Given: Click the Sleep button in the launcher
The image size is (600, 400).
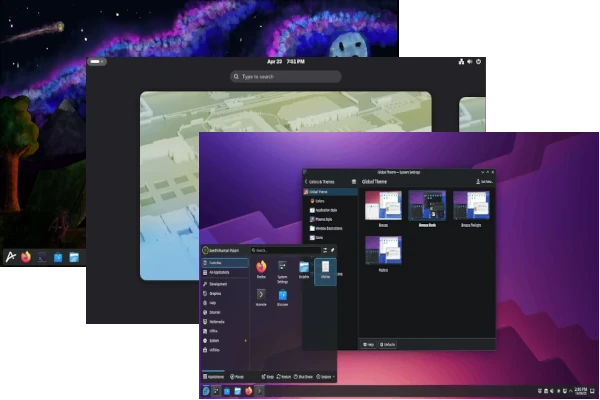Looking at the screenshot, I should (267, 377).
